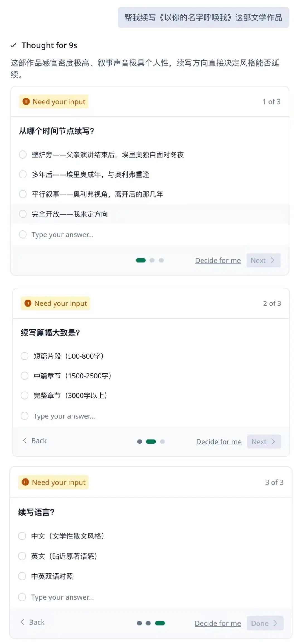Screen dimensions: 301x644
Task: Select 中英双语对照 bilingual option
Action: point(22,576)
